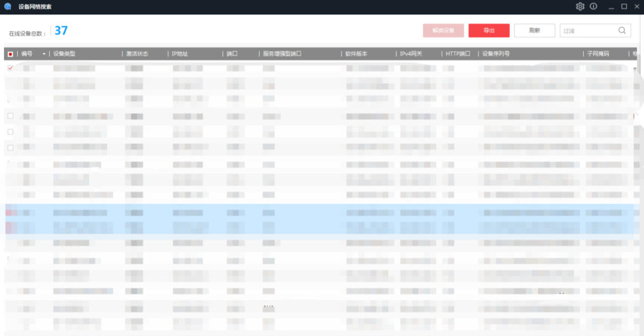Toggle the select-all checkbox in table header
644x336 pixels.
(10, 54)
